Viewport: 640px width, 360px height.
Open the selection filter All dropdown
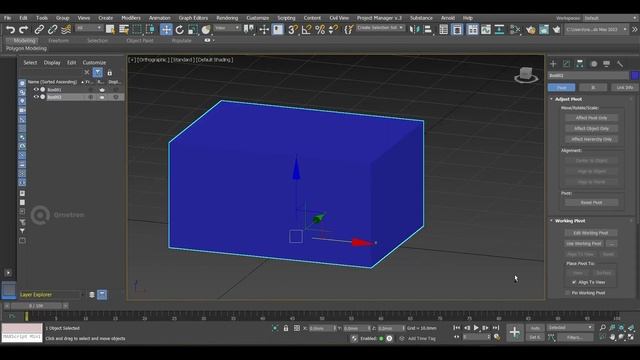[x=89, y=28]
